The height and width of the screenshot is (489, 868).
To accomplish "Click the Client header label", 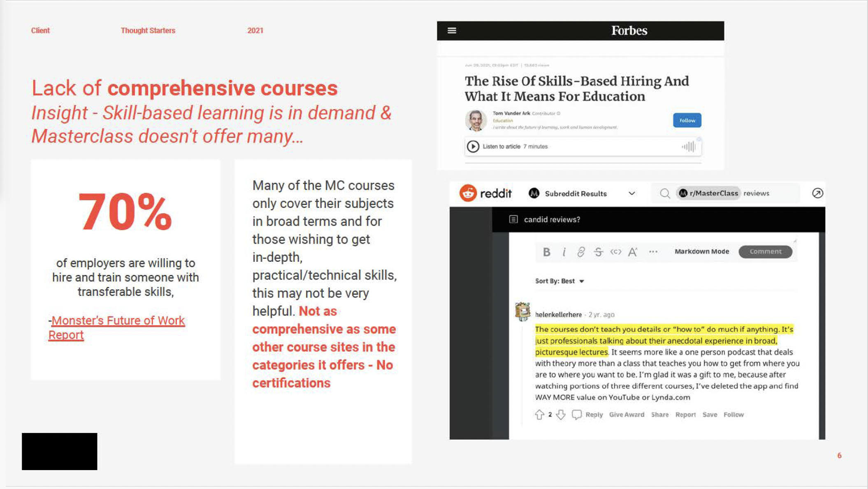I will (x=40, y=30).
